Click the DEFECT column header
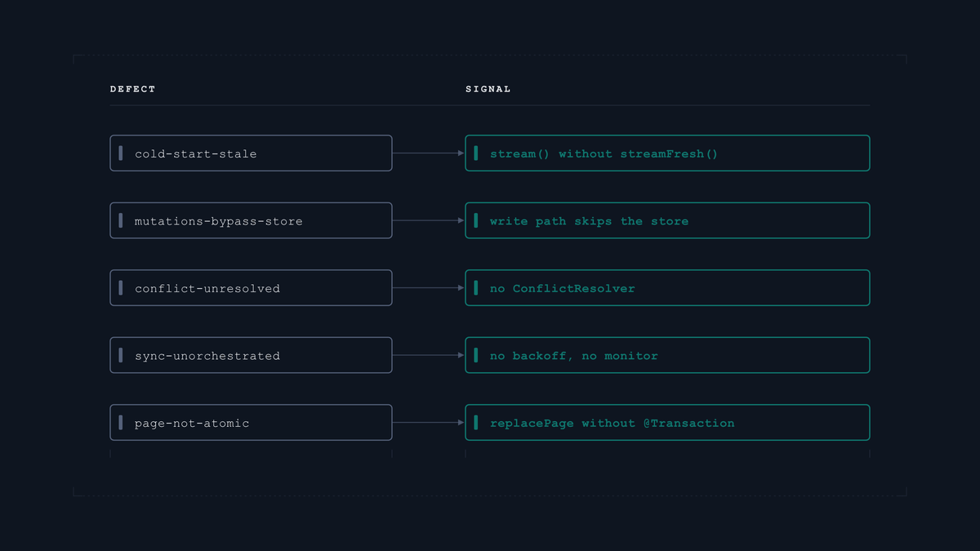This screenshot has width=980, height=551. point(132,89)
